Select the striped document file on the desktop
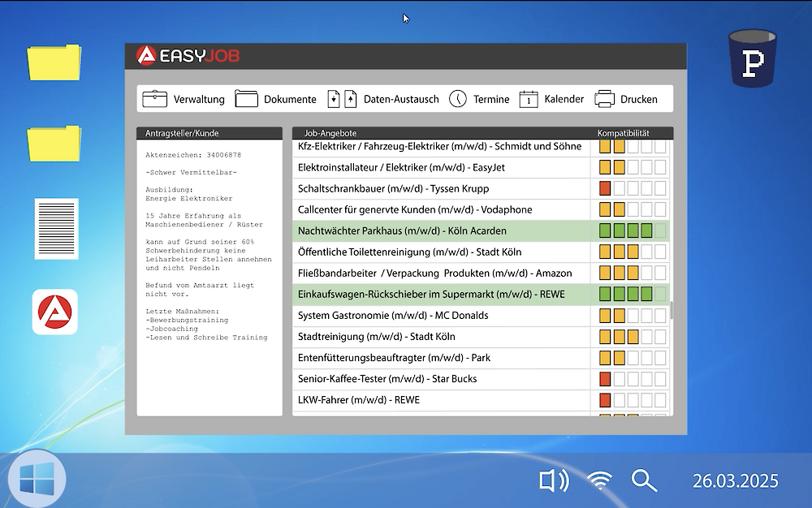Screen dimensions: 812x508 coord(56,228)
